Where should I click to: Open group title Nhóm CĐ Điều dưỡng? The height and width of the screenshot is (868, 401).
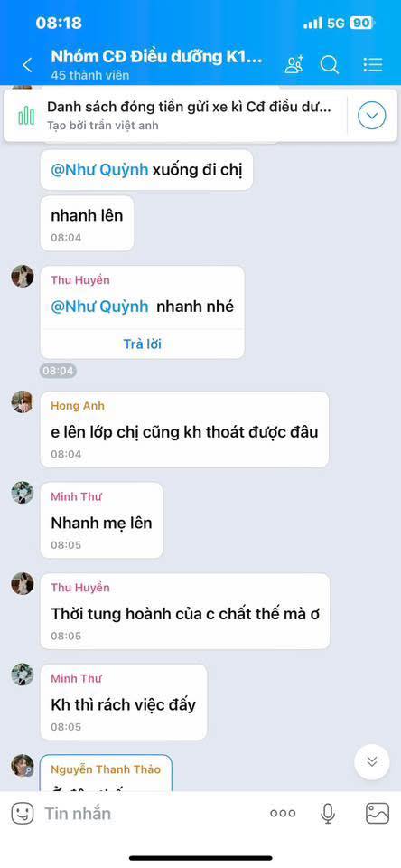pyautogui.click(x=156, y=57)
